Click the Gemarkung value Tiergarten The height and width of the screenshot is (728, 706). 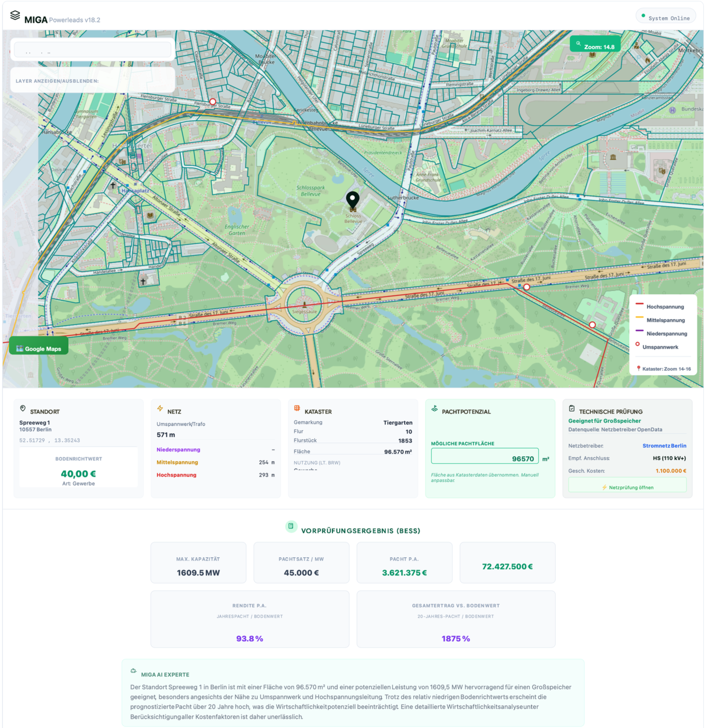point(398,422)
